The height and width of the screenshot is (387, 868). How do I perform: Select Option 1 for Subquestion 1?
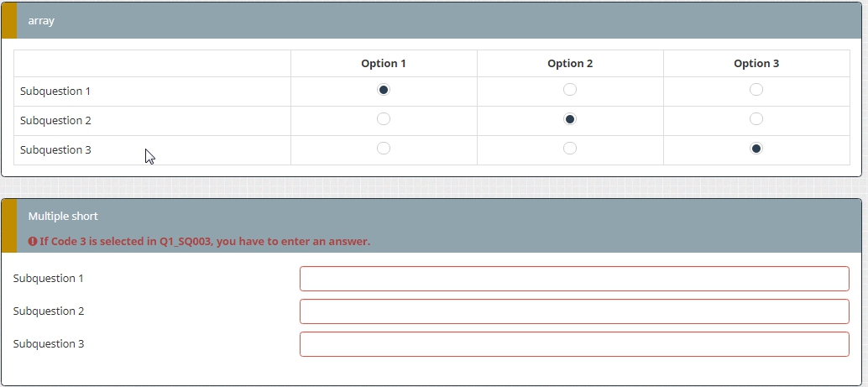point(384,90)
